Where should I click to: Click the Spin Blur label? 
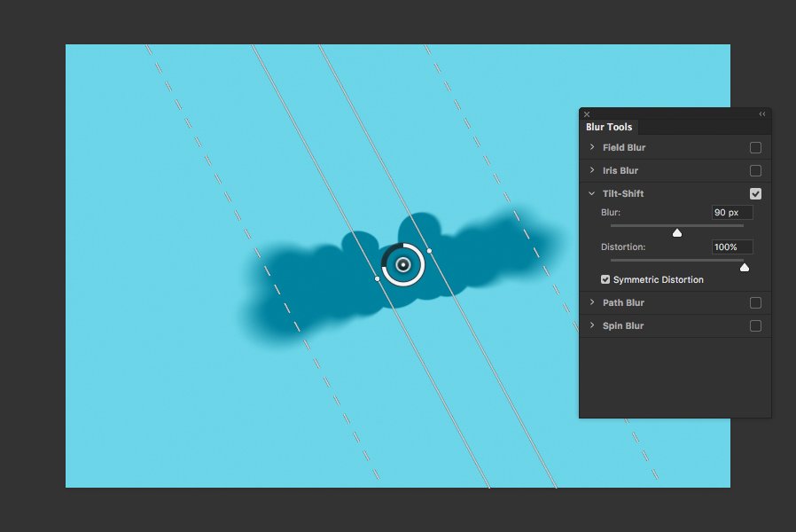[x=623, y=325]
